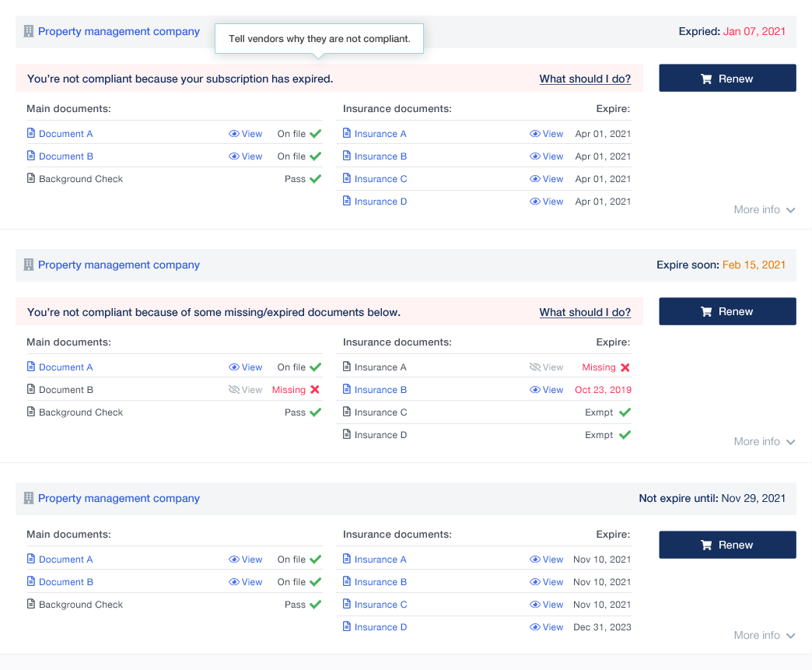Expand More info on the first company card

[764, 209]
